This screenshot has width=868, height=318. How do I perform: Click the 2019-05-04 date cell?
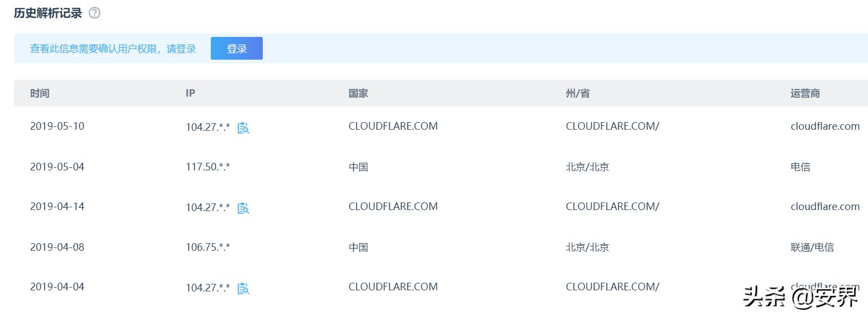coord(57,167)
